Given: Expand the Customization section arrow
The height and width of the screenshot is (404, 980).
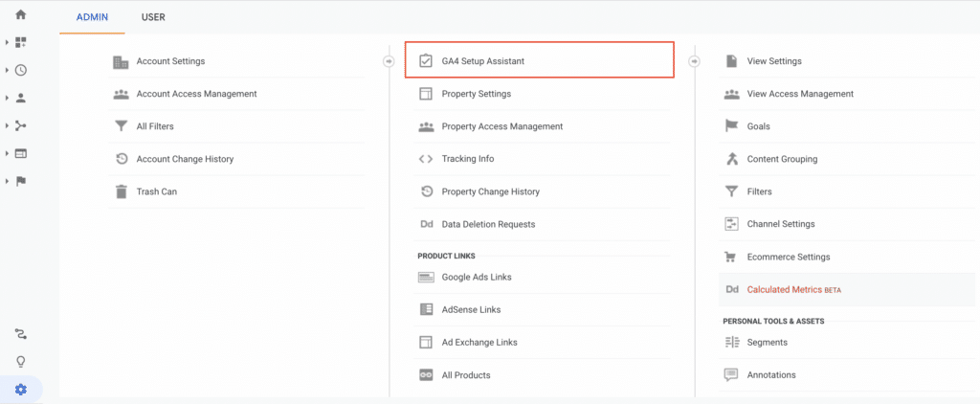Looking at the screenshot, I should (x=7, y=42).
